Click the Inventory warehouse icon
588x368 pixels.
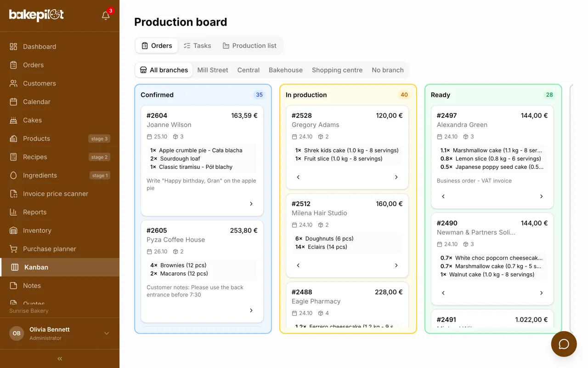pyautogui.click(x=14, y=230)
